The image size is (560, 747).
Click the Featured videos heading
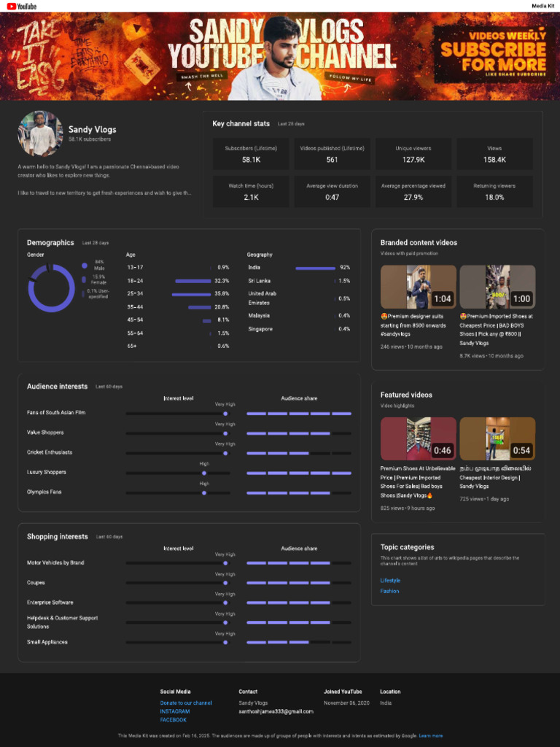[406, 395]
